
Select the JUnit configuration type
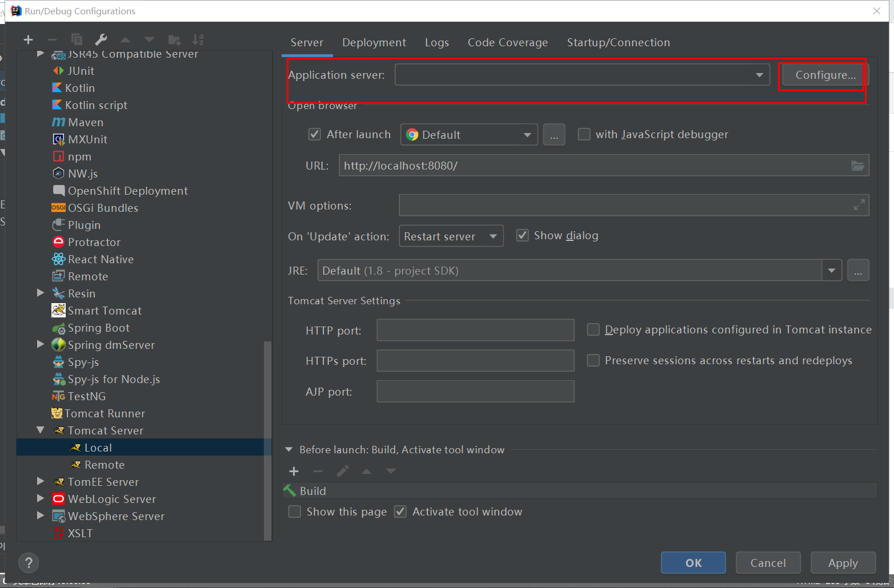(73, 71)
